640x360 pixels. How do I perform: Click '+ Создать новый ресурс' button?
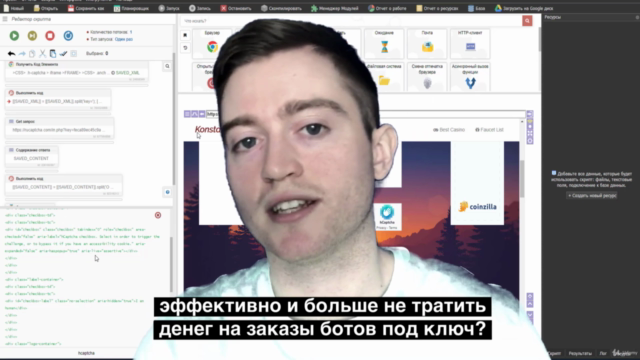tap(592, 196)
